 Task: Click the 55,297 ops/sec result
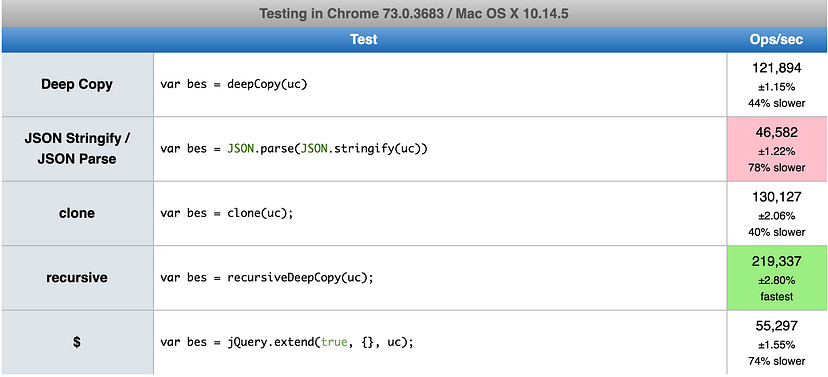(776, 326)
